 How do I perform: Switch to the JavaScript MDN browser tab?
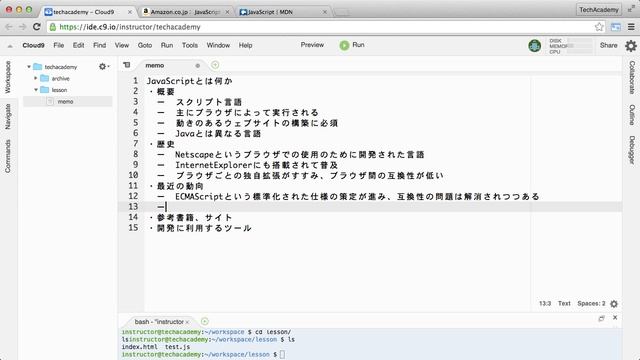click(284, 12)
